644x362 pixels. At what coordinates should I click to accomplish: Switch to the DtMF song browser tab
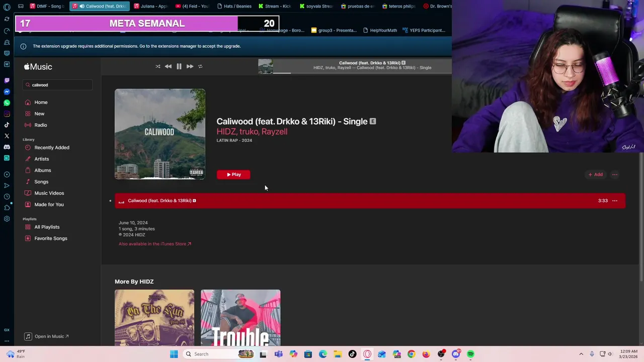(47, 6)
